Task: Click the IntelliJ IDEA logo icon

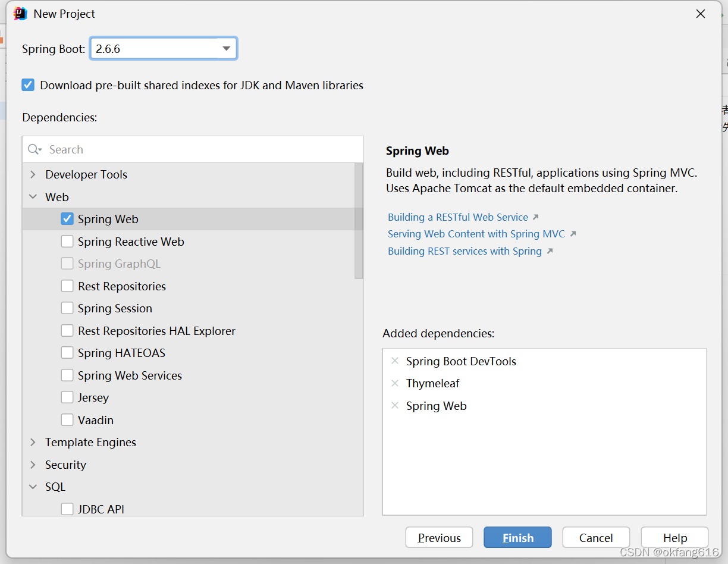Action: (x=21, y=14)
